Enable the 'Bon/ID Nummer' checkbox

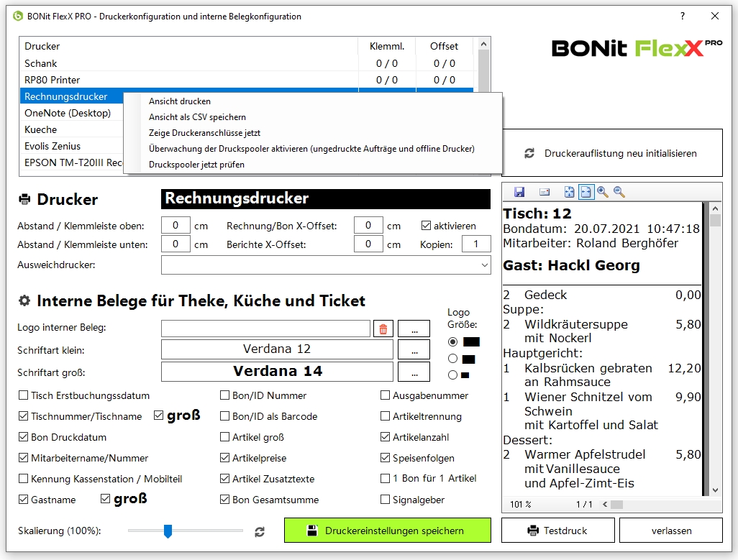[x=224, y=395]
